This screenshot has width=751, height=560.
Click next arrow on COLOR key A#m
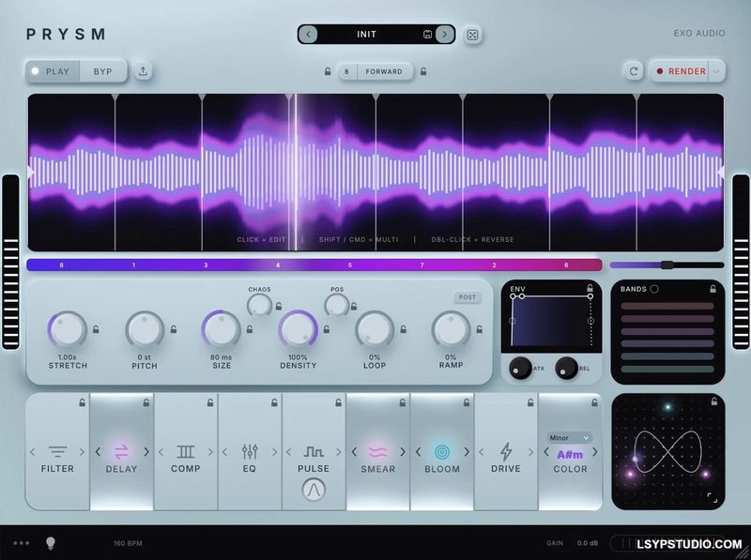click(x=595, y=452)
